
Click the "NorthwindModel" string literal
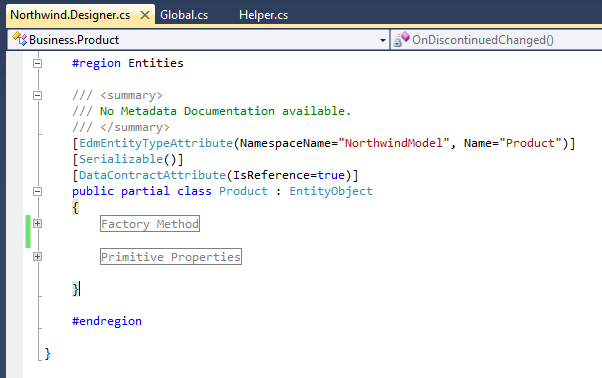point(394,143)
